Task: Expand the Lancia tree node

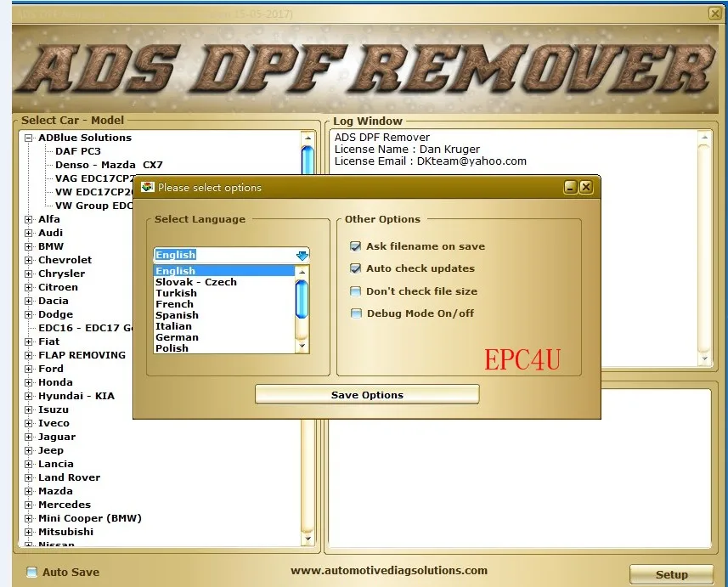Action: (29, 464)
